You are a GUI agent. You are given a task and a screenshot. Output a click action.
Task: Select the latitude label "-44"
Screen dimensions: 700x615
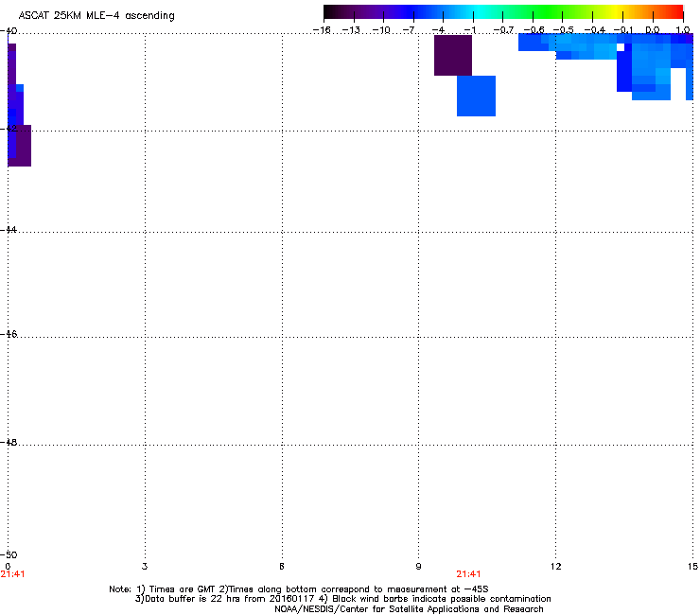coord(9,230)
